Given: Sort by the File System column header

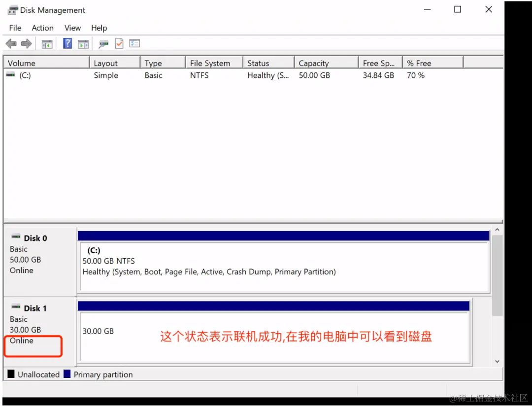Looking at the screenshot, I should click(x=214, y=63).
